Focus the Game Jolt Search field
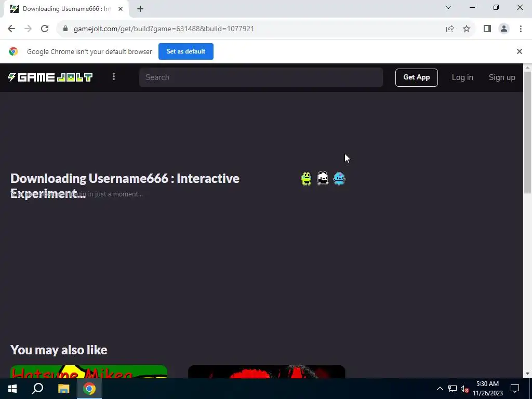532x399 pixels. click(261, 77)
